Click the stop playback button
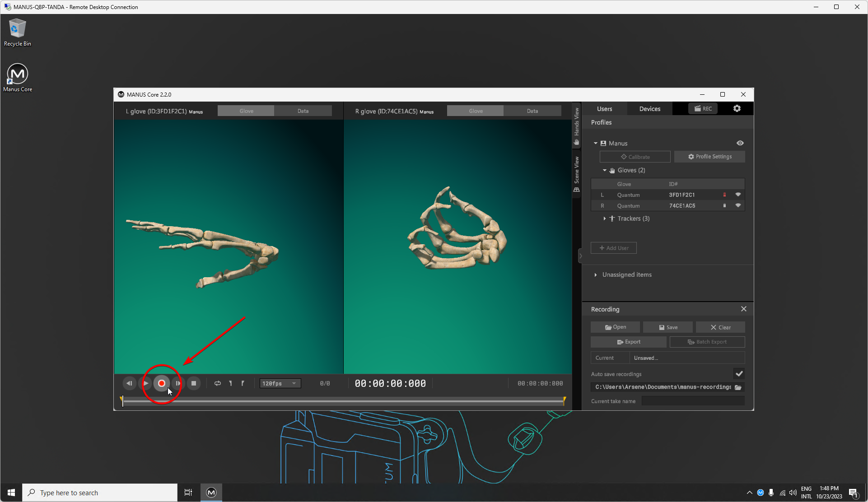This screenshot has width=868, height=502. [x=194, y=383]
